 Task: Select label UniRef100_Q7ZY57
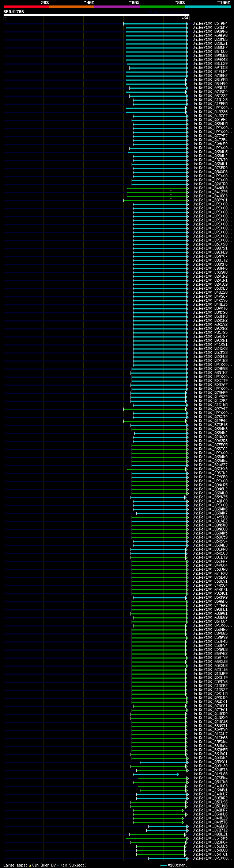210,136
